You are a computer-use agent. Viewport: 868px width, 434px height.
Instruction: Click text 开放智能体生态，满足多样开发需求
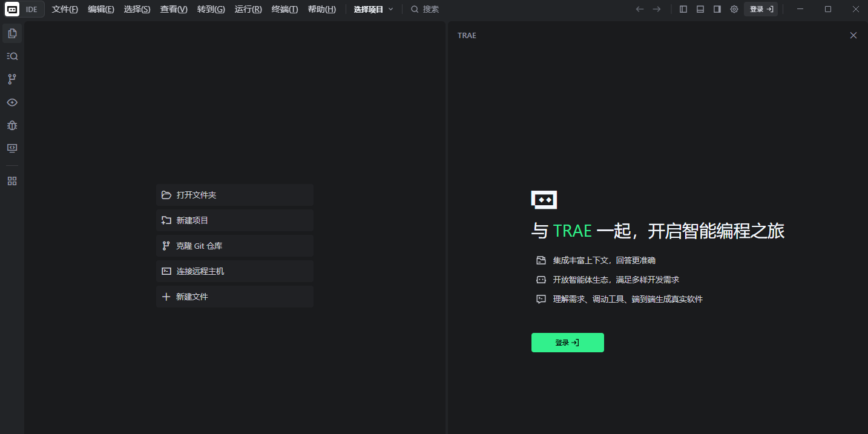616,280
